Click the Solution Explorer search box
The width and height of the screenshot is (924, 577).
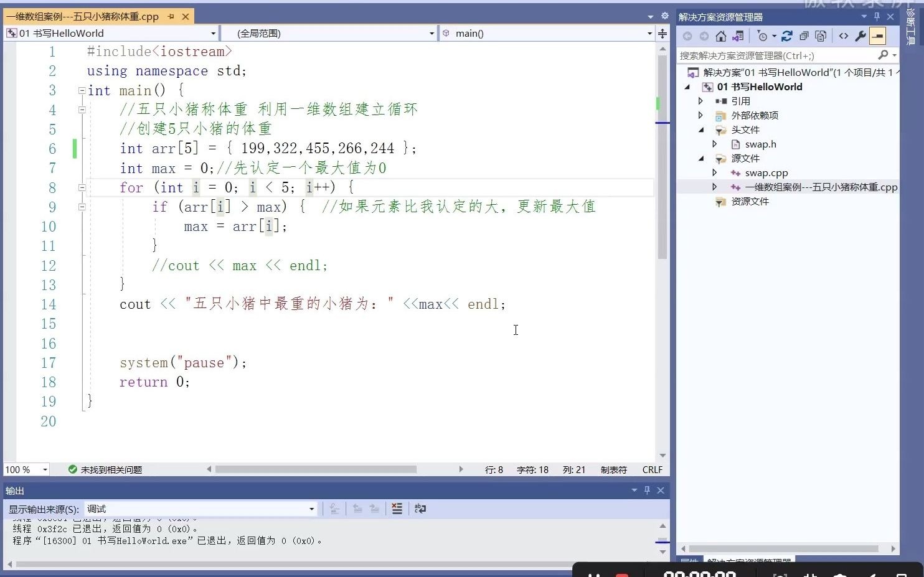(778, 55)
